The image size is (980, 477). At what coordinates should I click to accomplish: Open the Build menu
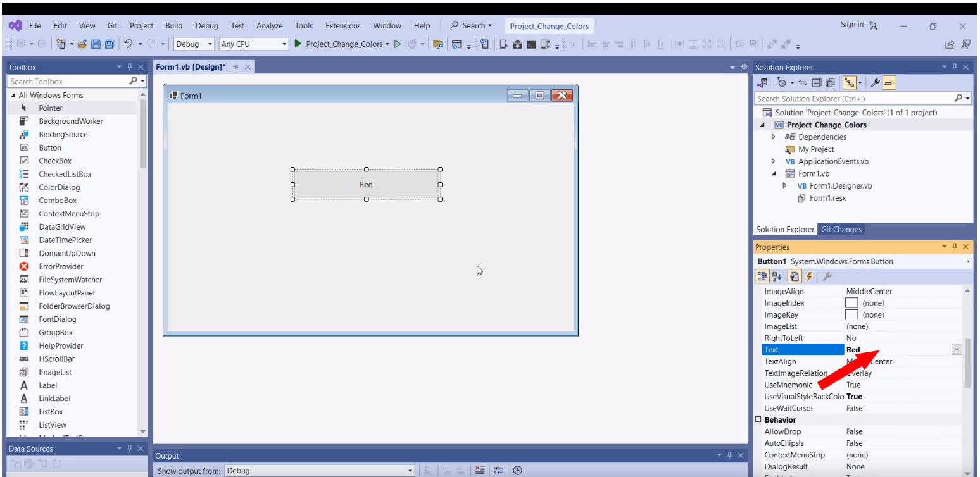pos(173,26)
